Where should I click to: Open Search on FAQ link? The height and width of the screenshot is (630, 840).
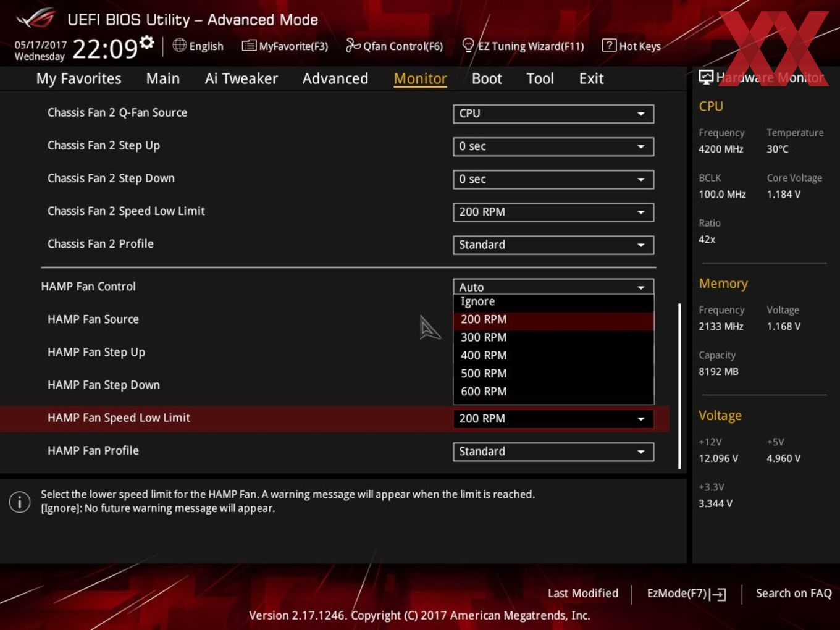[x=794, y=593]
